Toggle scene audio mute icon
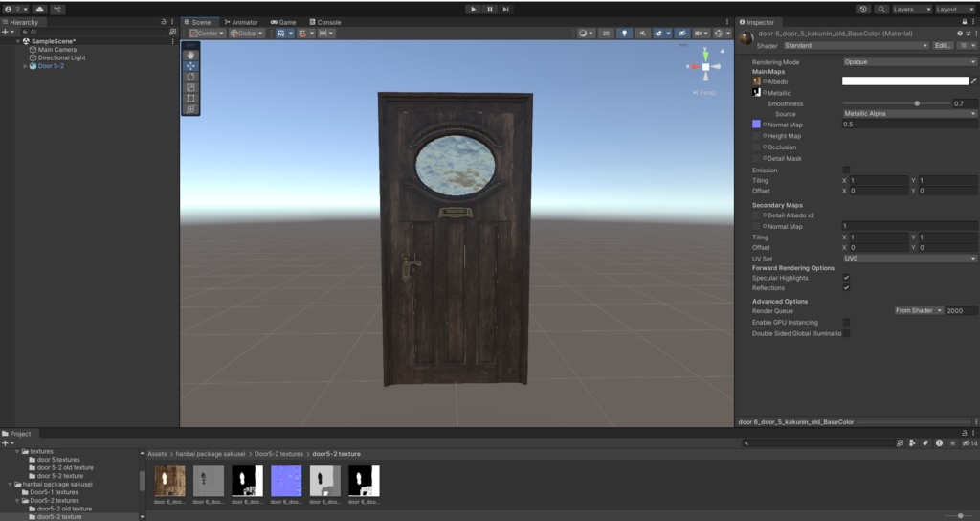The height and width of the screenshot is (521, 980). (642, 34)
